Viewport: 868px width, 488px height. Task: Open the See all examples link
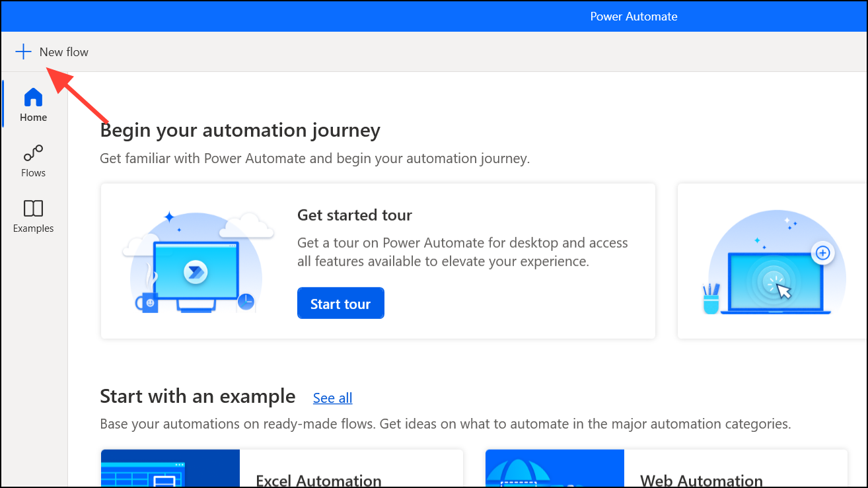[x=332, y=398]
